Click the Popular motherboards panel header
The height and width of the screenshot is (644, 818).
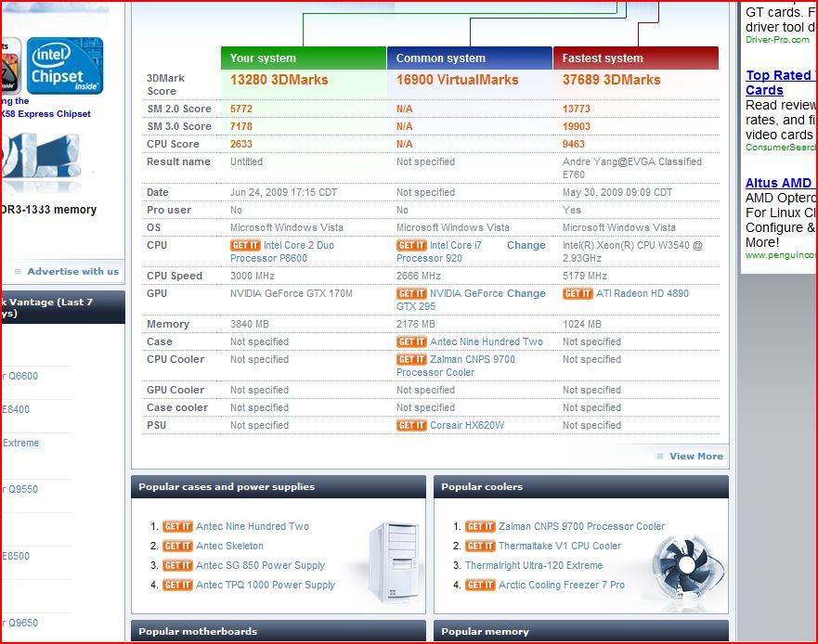tap(279, 631)
